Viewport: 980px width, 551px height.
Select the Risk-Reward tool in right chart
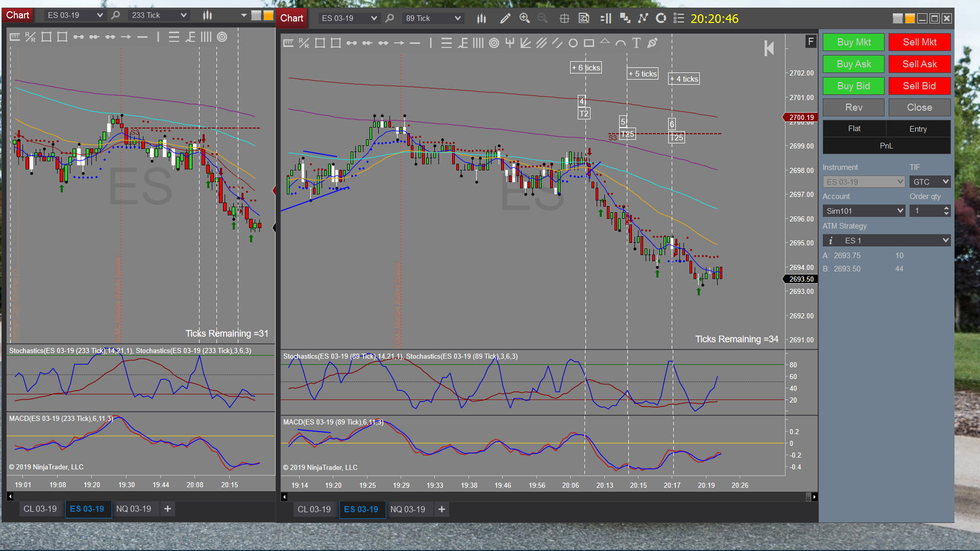pyautogui.click(x=304, y=43)
